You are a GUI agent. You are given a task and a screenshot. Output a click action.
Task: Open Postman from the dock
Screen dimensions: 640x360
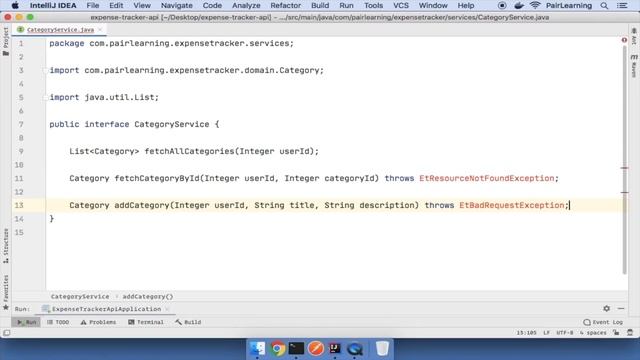click(x=316, y=349)
